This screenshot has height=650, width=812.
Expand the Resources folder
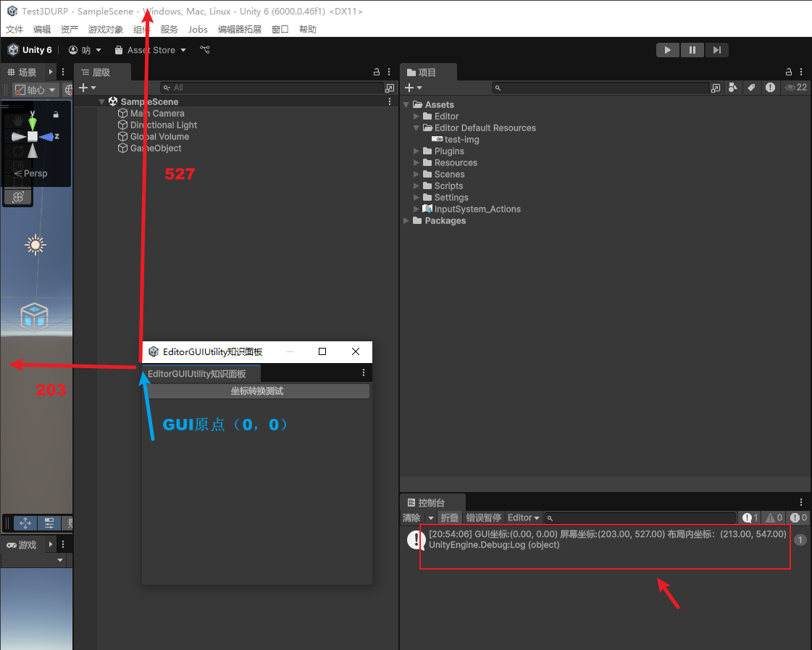[x=417, y=162]
